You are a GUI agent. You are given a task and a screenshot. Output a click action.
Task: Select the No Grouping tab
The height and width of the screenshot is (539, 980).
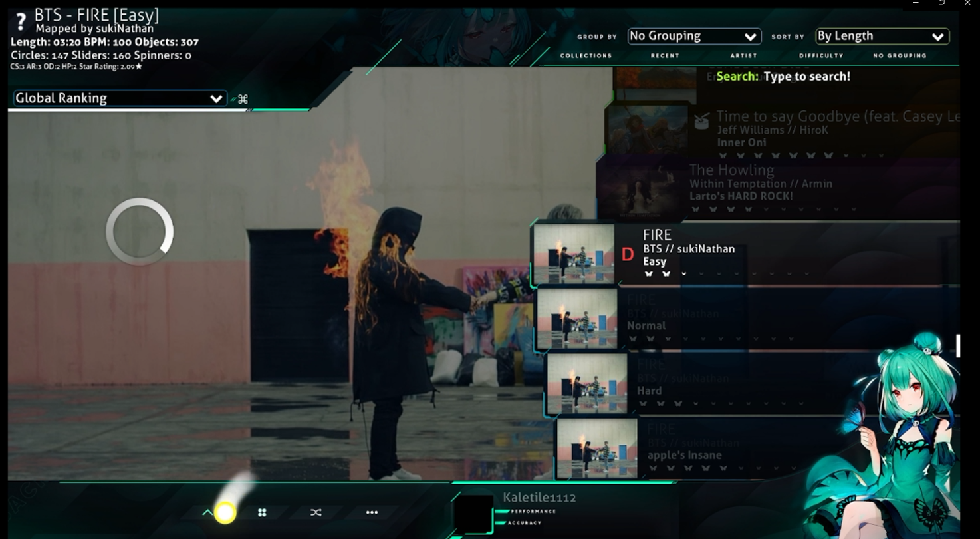900,56
